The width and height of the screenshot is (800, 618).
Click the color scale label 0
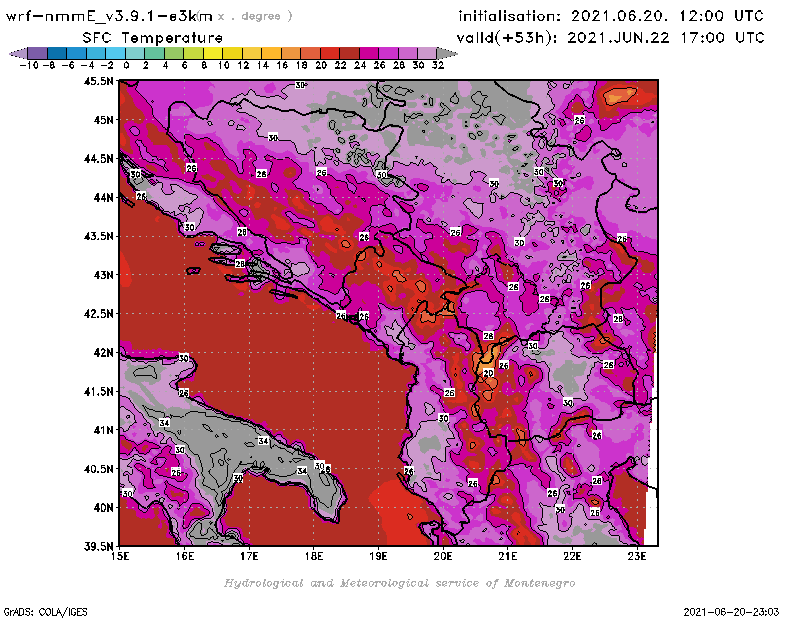pos(126,66)
